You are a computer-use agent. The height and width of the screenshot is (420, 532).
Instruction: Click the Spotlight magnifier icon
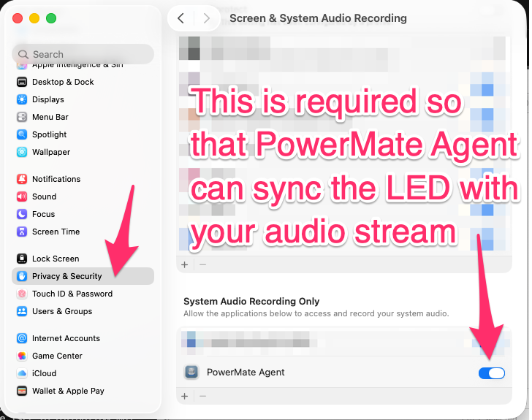[x=22, y=134]
